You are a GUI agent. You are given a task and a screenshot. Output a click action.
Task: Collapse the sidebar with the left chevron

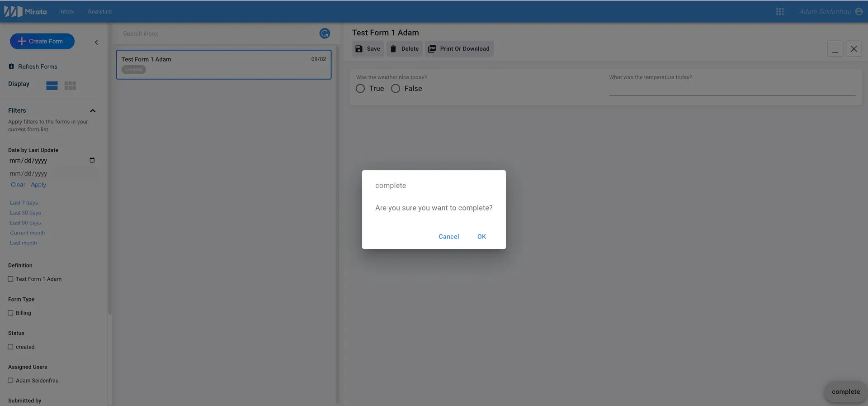click(96, 42)
